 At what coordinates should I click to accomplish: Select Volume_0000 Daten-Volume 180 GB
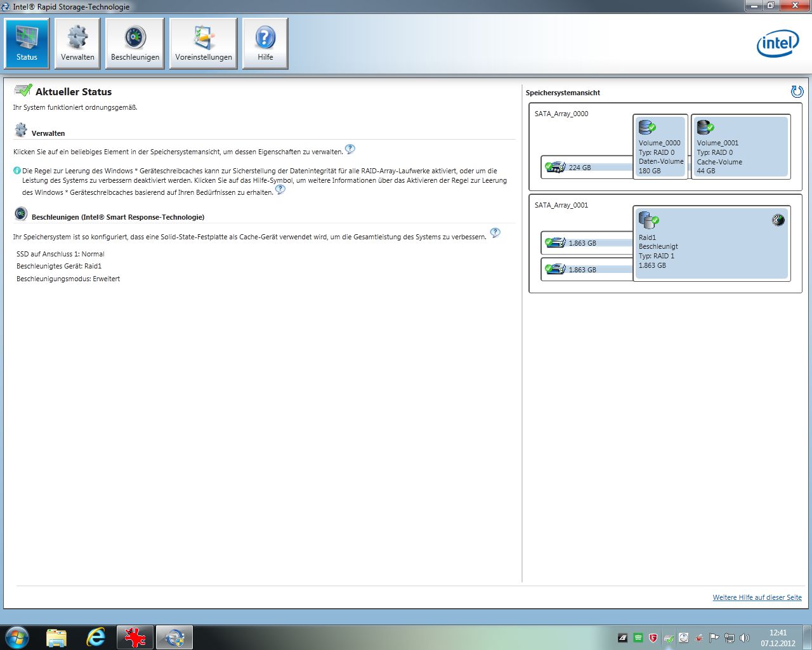coord(660,147)
